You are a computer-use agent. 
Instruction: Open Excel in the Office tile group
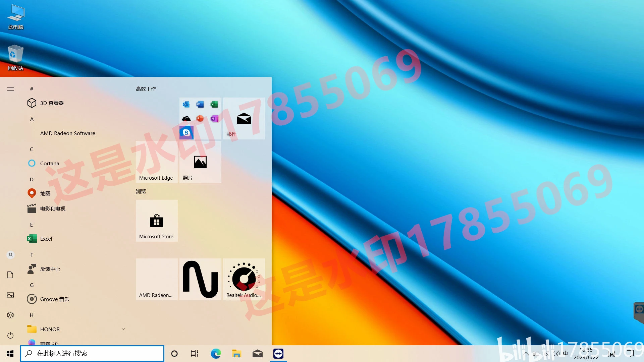click(x=214, y=105)
